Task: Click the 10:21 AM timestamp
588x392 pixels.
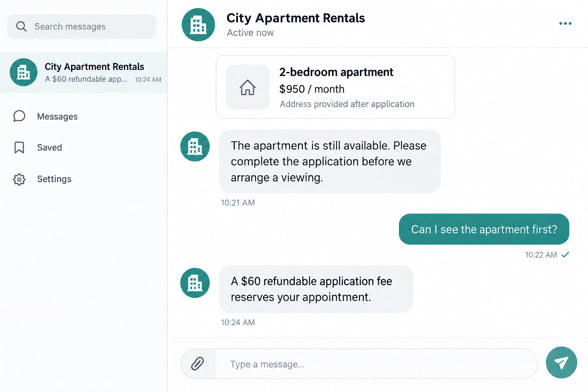Action: pyautogui.click(x=238, y=203)
